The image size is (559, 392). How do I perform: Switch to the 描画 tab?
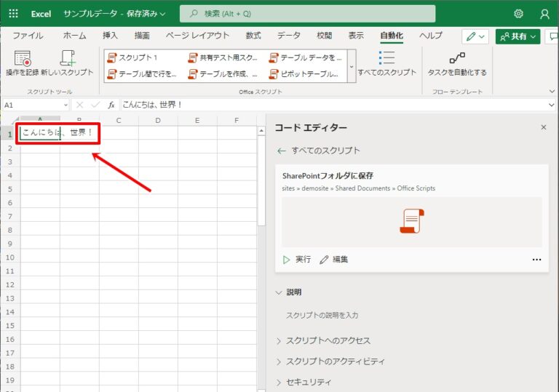coord(142,36)
